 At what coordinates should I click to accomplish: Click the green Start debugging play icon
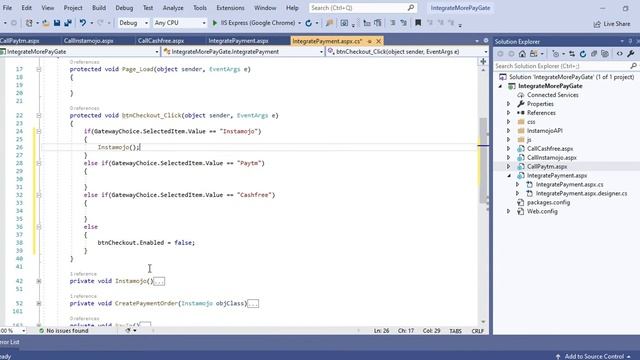coord(215,23)
